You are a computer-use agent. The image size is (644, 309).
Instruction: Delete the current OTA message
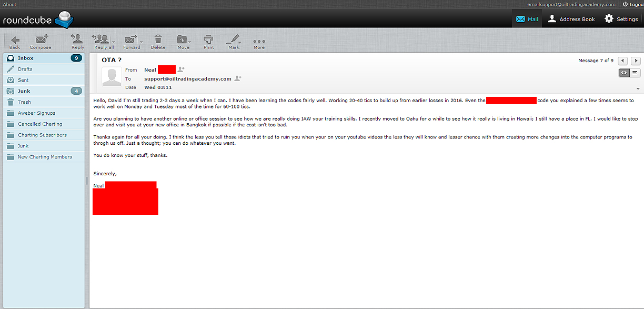[158, 42]
